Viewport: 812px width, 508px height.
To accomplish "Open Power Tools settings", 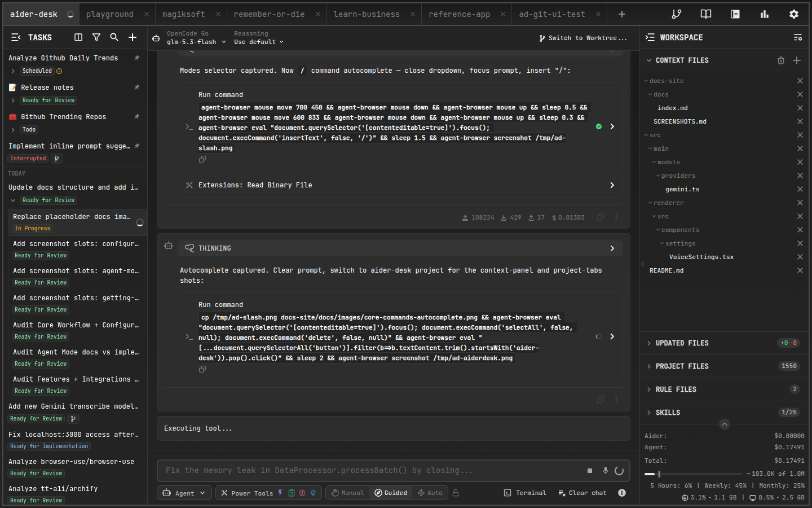I will (268, 493).
